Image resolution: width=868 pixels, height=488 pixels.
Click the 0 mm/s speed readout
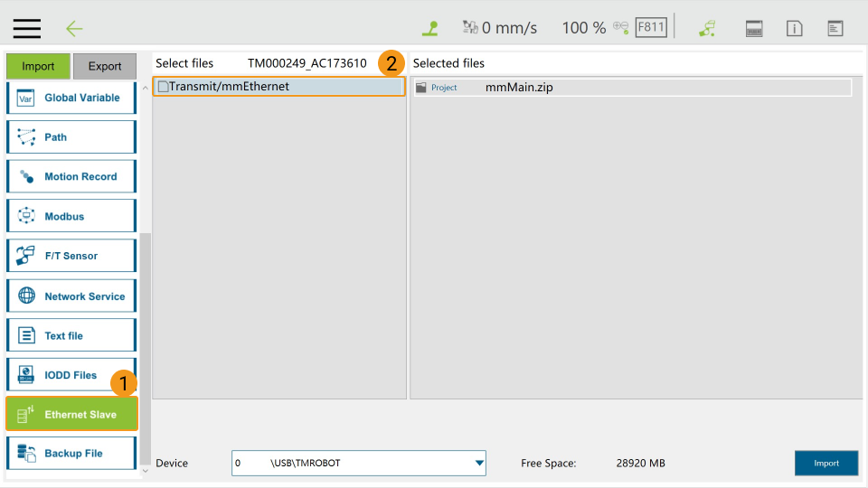pyautogui.click(x=509, y=28)
